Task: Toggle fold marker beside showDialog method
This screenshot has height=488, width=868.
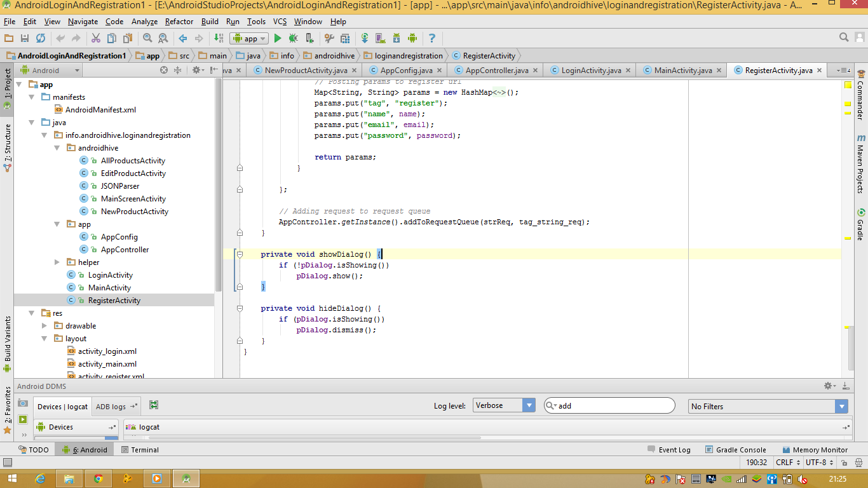Action: coord(240,254)
